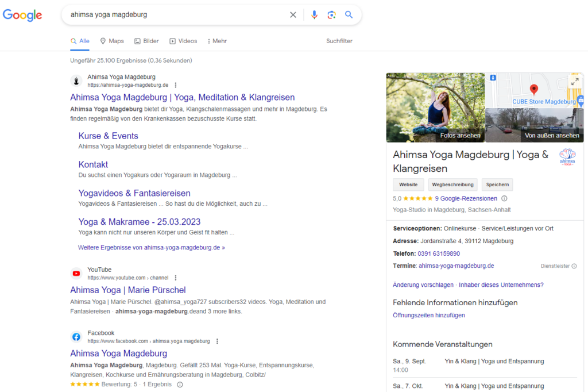Click info icon next to 1 Ergebnis

[x=180, y=385]
